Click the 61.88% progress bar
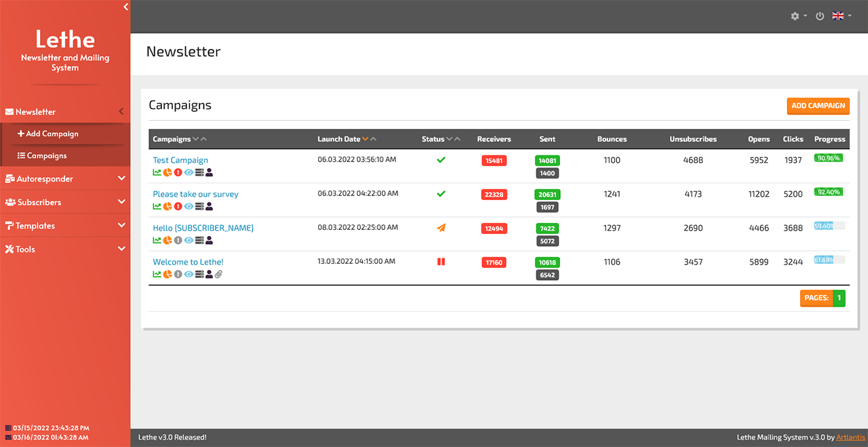Image resolution: width=868 pixels, height=447 pixels. 829,260
